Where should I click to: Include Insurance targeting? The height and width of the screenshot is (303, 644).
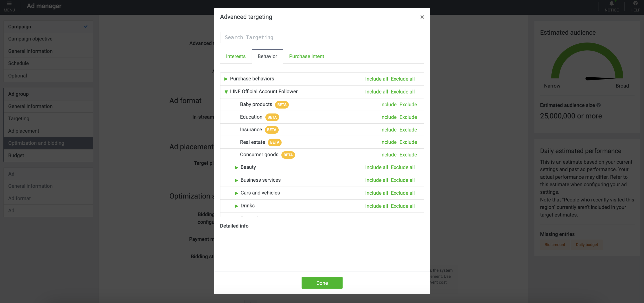(388, 130)
